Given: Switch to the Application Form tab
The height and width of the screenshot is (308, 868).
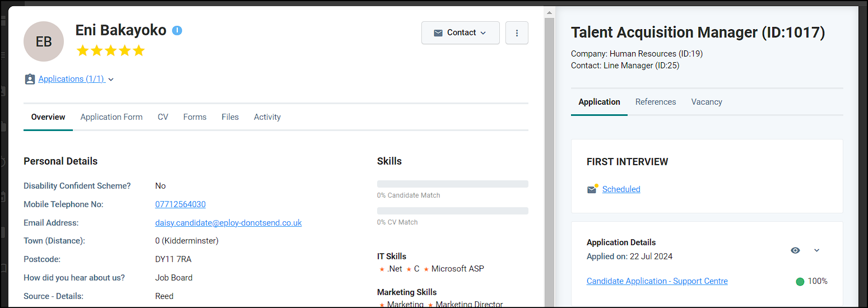Looking at the screenshot, I should pyautogui.click(x=112, y=117).
